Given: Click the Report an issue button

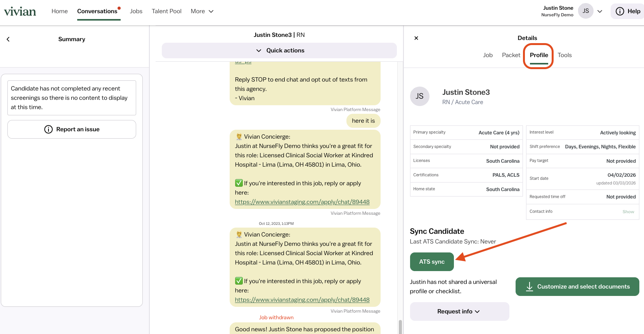Looking at the screenshot, I should click(72, 129).
